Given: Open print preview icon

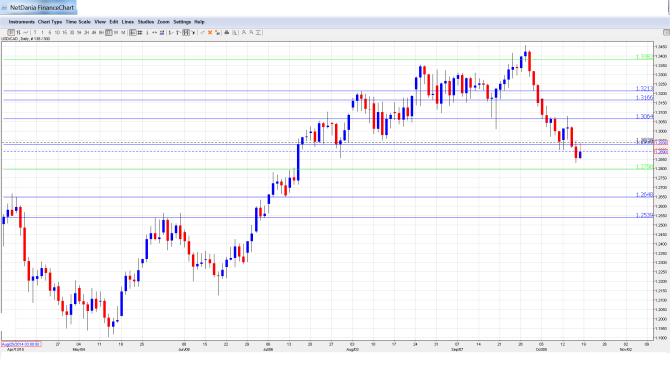Looking at the screenshot, I should 234,32.
